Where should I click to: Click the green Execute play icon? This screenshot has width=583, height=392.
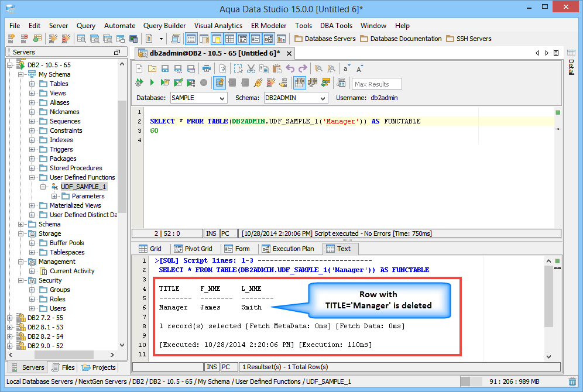click(x=152, y=82)
